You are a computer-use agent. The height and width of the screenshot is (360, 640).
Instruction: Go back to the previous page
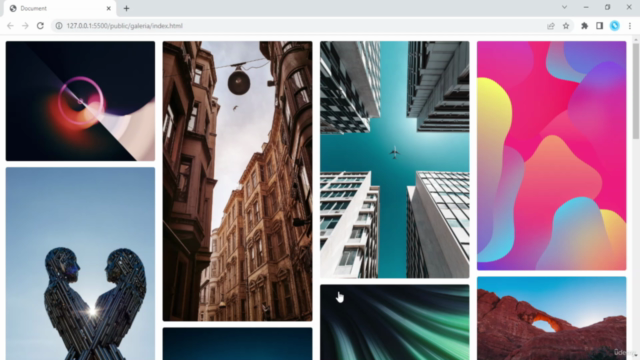click(x=10, y=26)
